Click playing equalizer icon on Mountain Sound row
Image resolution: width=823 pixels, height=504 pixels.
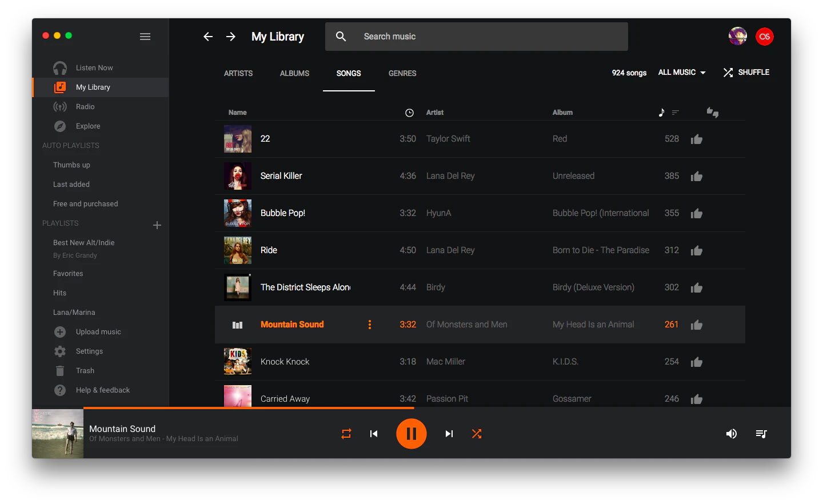[238, 325]
